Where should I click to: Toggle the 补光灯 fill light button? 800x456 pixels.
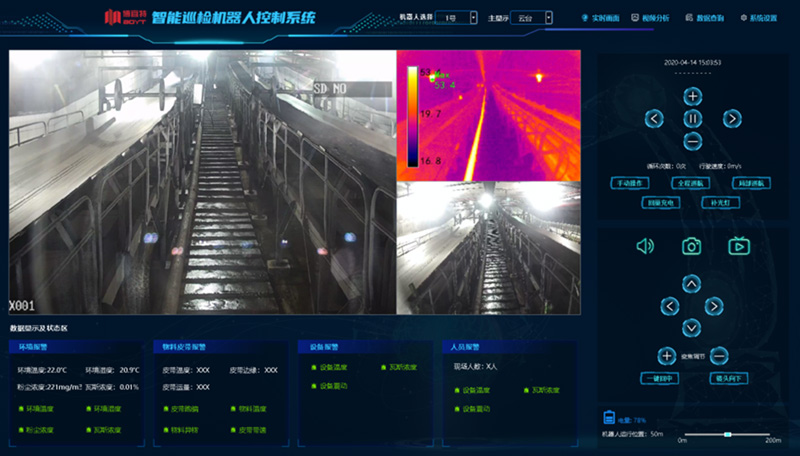click(x=720, y=202)
